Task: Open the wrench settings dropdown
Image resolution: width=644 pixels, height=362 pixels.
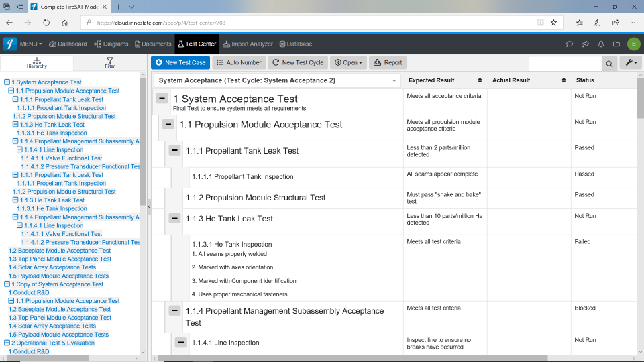Action: pos(631,62)
